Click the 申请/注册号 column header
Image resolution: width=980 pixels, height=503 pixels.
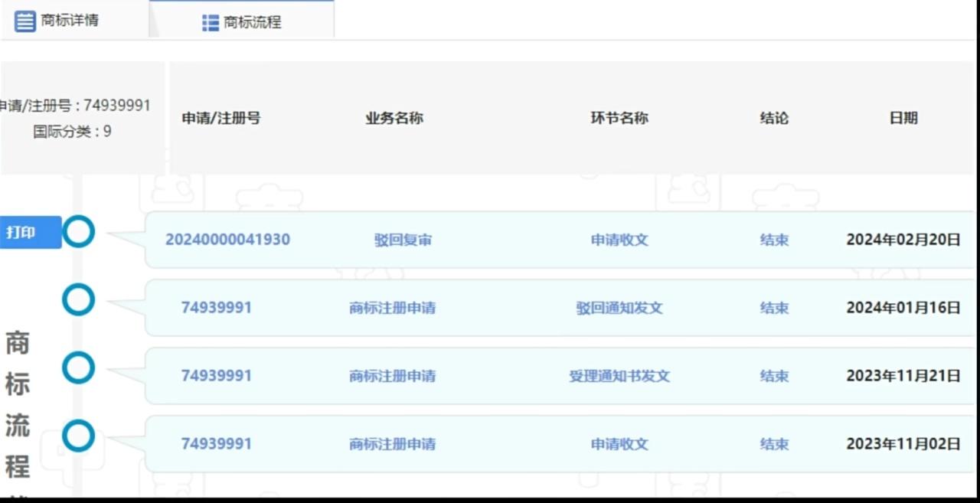tap(220, 118)
